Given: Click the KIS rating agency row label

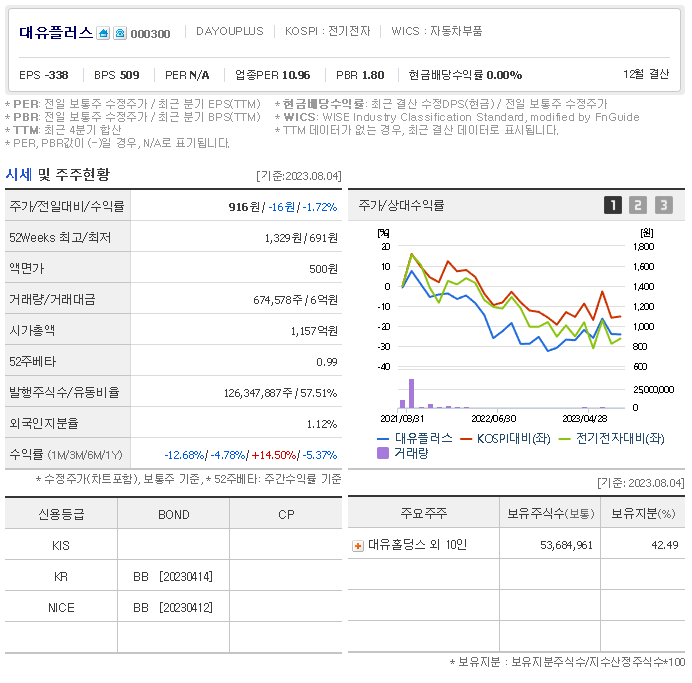Looking at the screenshot, I should 61,546.
